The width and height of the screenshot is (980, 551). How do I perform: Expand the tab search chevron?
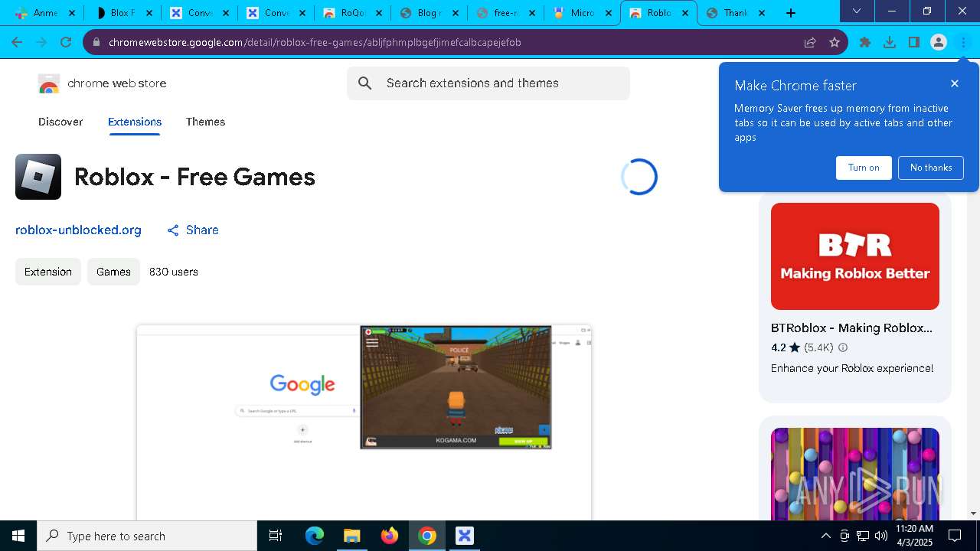857,11
